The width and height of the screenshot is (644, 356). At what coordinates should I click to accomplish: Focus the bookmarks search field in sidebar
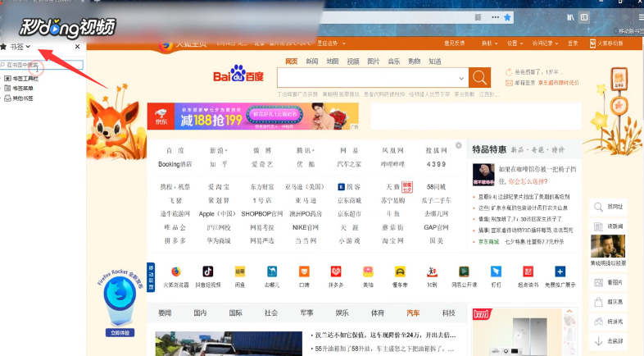[42, 65]
